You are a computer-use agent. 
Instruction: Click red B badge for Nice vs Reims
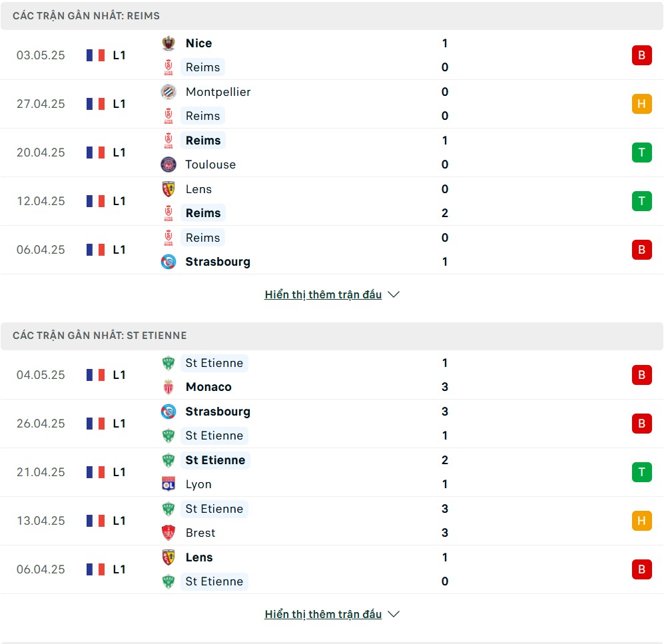[x=641, y=55]
